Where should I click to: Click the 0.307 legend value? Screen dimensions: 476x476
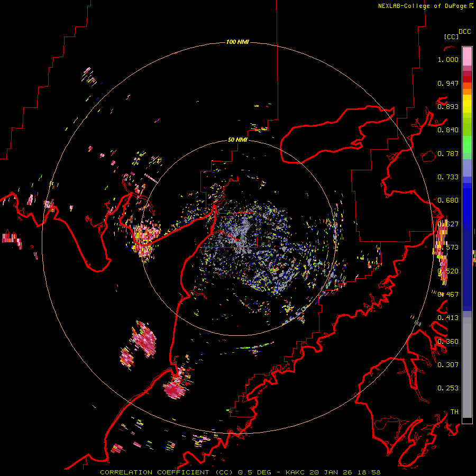448,364
